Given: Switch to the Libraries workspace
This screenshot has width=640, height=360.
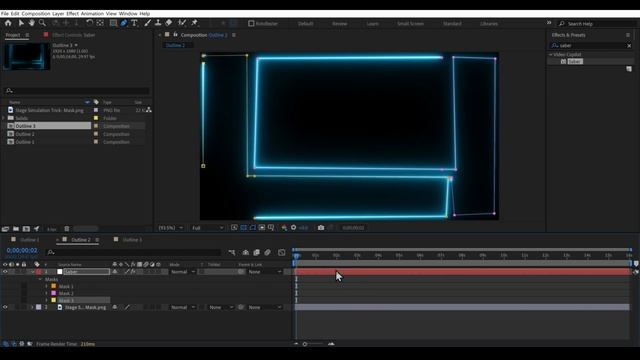Looking at the screenshot, I should click(x=489, y=24).
